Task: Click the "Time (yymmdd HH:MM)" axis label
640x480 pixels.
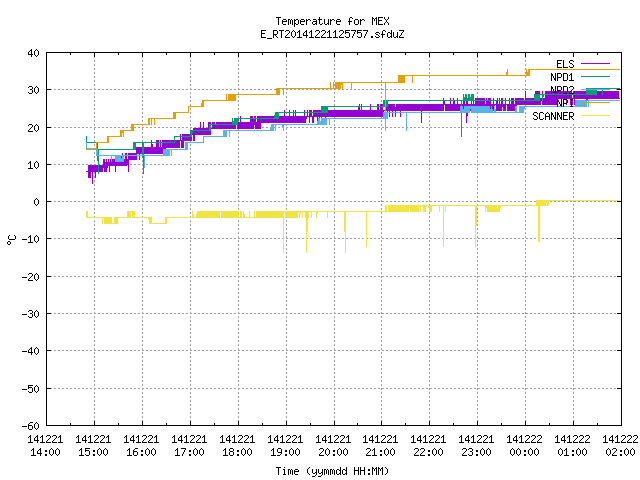Action: point(332,471)
